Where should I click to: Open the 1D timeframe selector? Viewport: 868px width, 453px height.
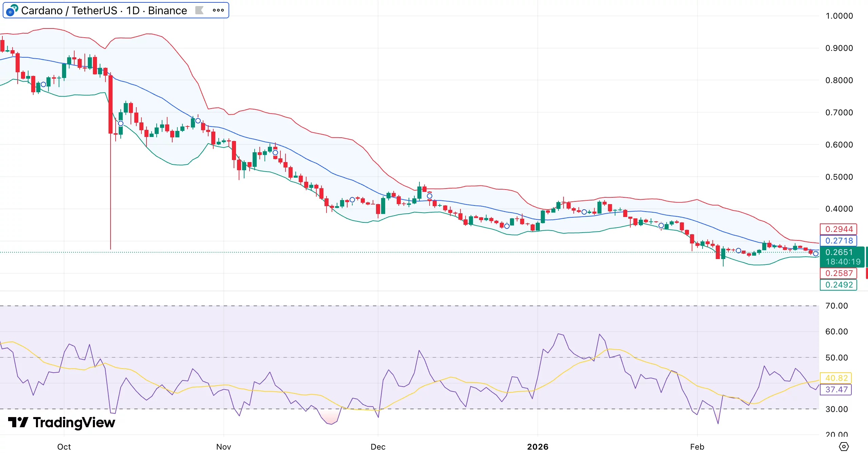coord(133,10)
